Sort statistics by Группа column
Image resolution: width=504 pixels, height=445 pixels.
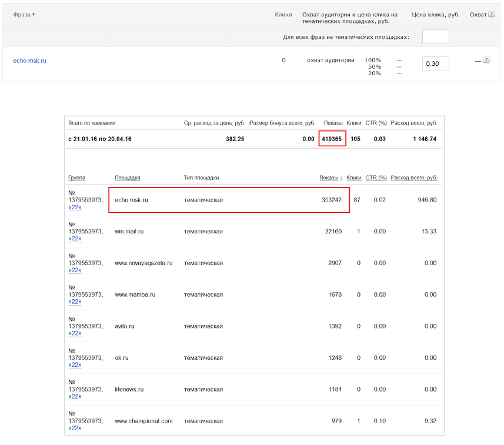[x=76, y=178]
